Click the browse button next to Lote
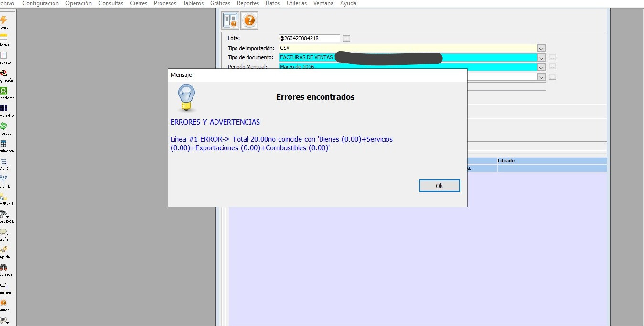644x326 pixels. (347, 39)
